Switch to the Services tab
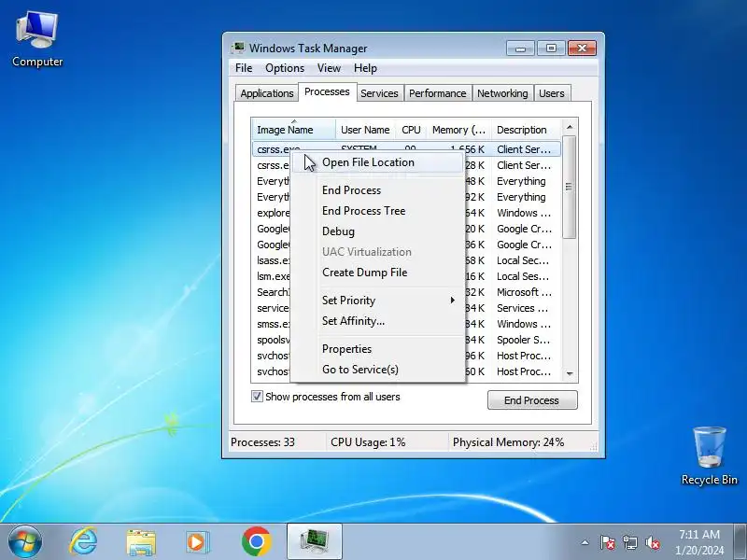This screenshot has height=560, width=747. pos(379,93)
